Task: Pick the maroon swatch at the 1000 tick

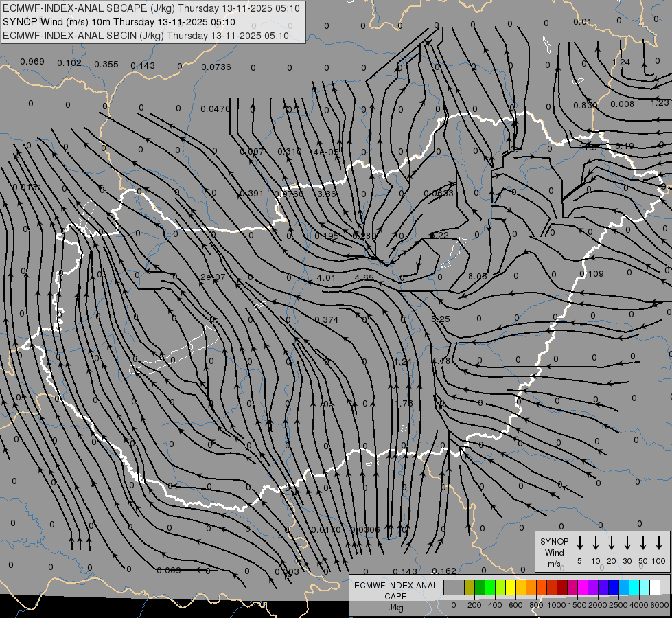Action: point(562,588)
